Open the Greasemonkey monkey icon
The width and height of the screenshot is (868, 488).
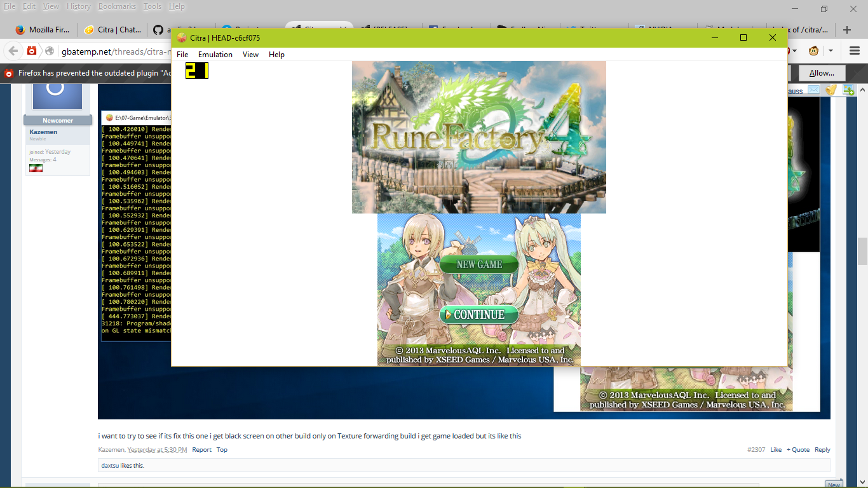click(x=813, y=51)
